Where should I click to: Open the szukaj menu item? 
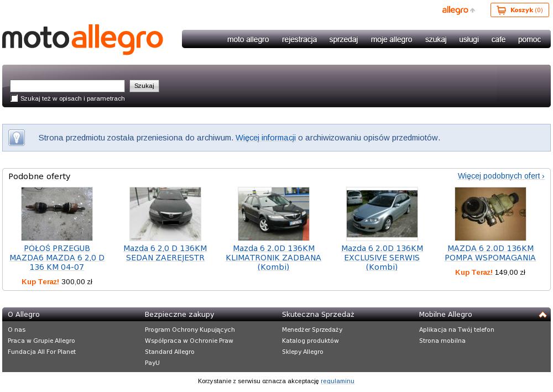pos(436,39)
